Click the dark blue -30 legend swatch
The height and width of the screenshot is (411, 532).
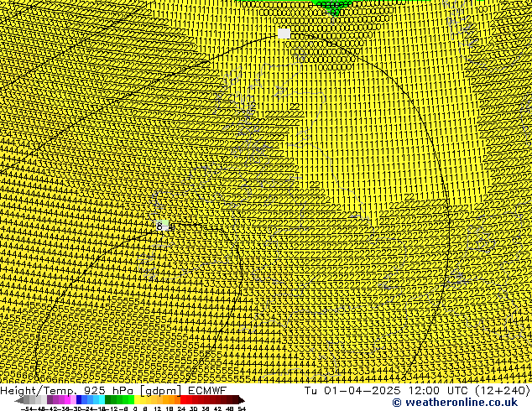79,400
